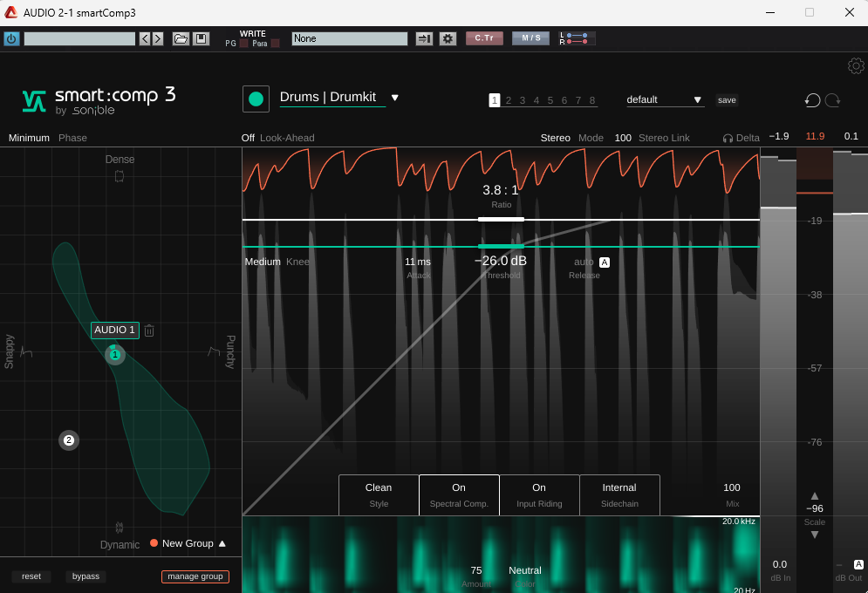Select state slot 8

click(x=592, y=100)
